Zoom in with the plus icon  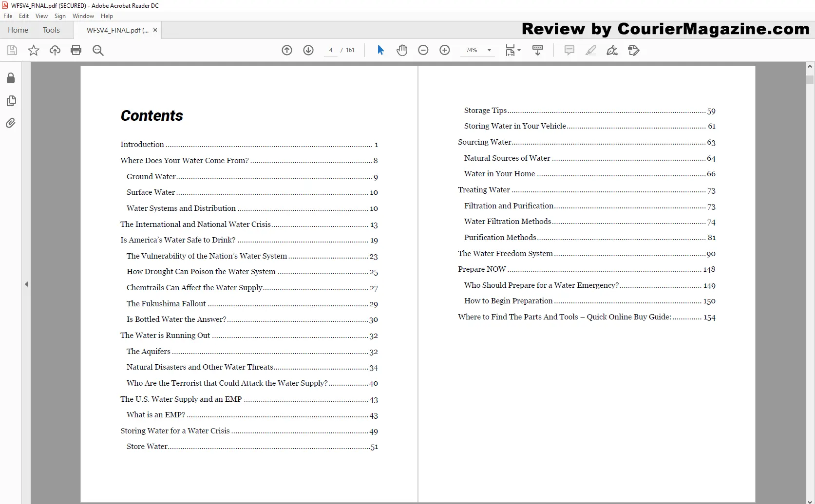tap(445, 50)
